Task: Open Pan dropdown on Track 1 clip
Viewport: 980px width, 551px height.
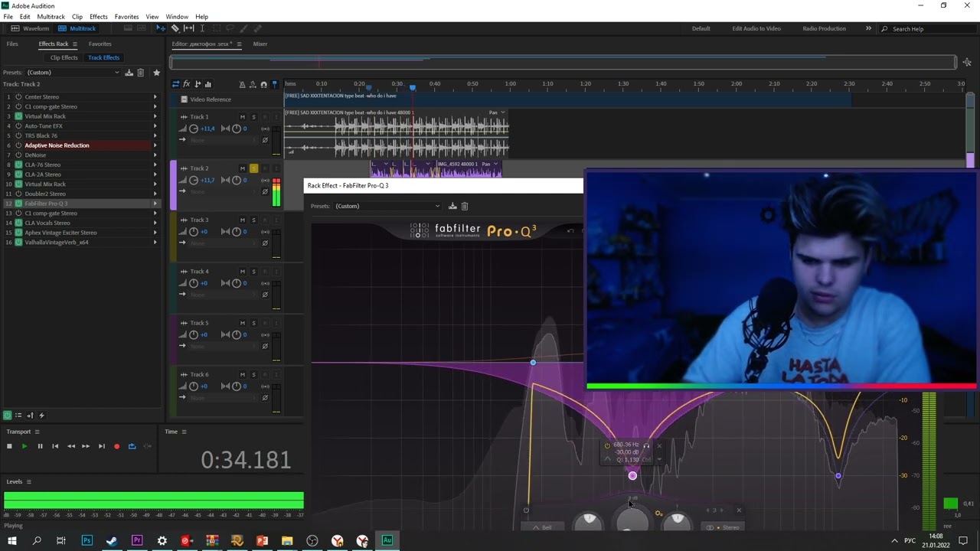Action: (x=503, y=112)
